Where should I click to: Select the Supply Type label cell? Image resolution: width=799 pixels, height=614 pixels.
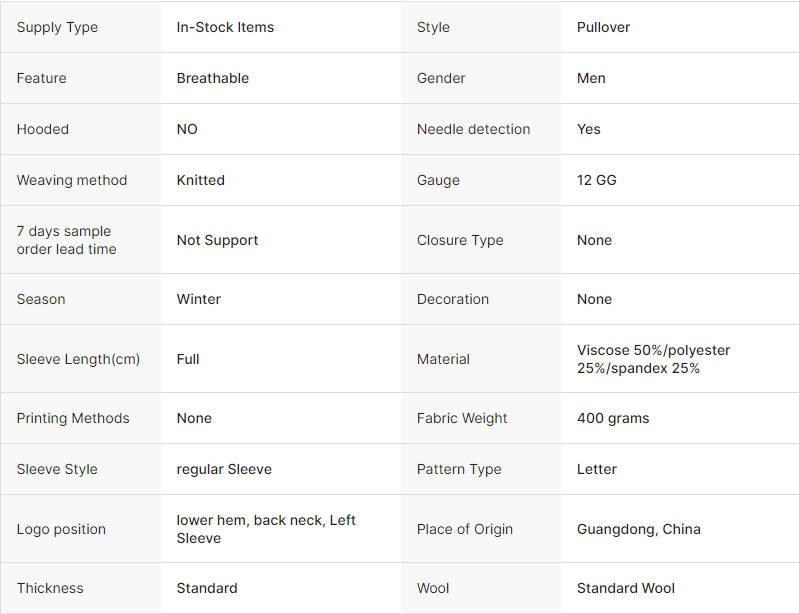pos(81,27)
